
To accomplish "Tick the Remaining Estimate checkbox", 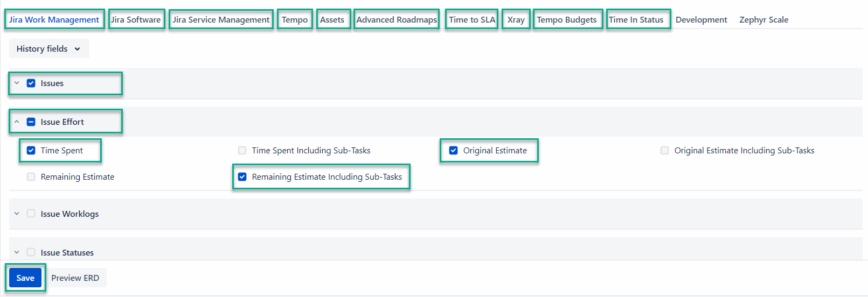I will coord(31,177).
